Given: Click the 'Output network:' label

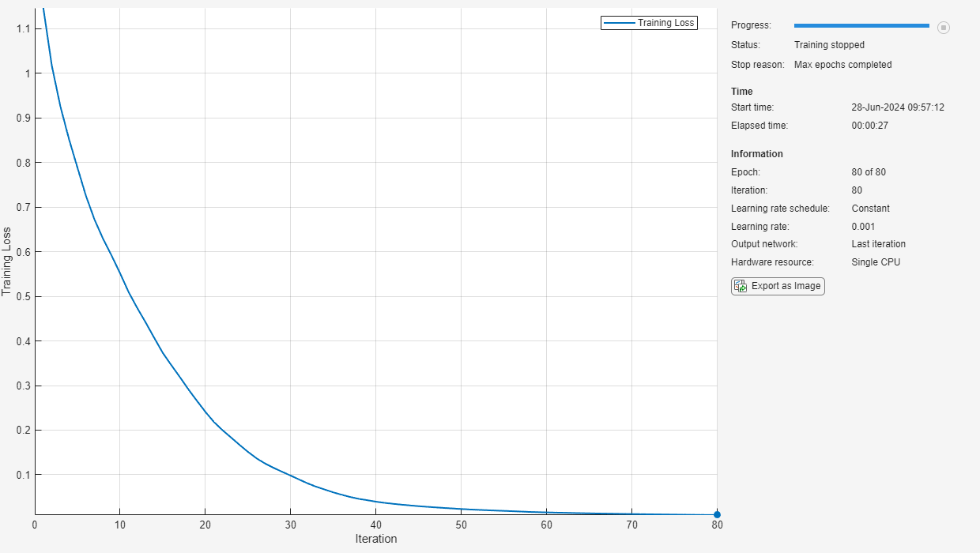Looking at the screenshot, I should (765, 244).
